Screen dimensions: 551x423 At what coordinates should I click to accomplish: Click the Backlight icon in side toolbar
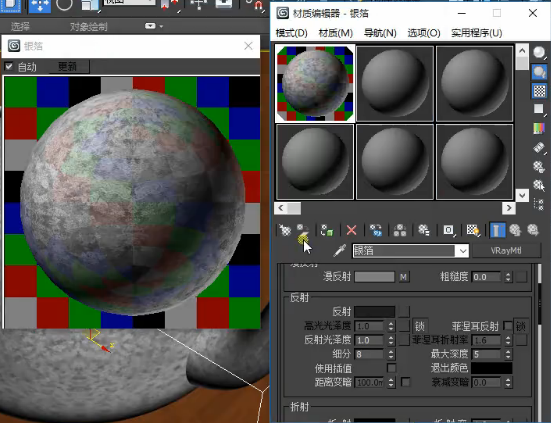[539, 72]
